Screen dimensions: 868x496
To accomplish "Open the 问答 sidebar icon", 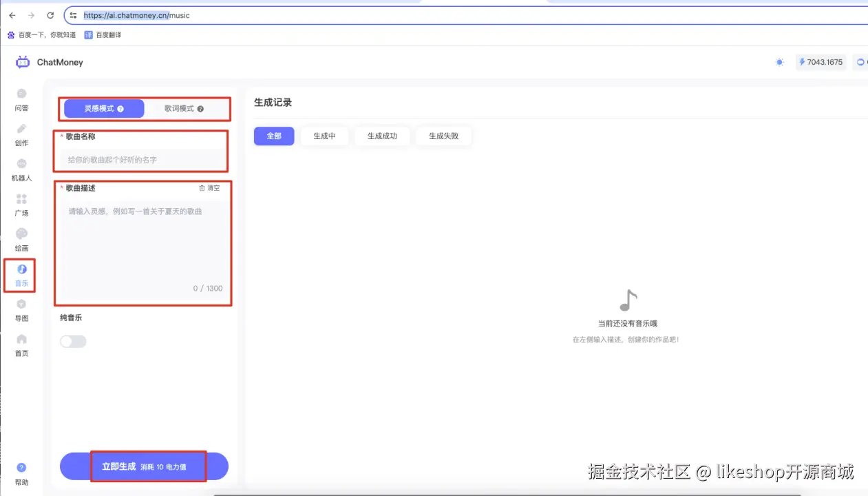I will tap(21, 94).
